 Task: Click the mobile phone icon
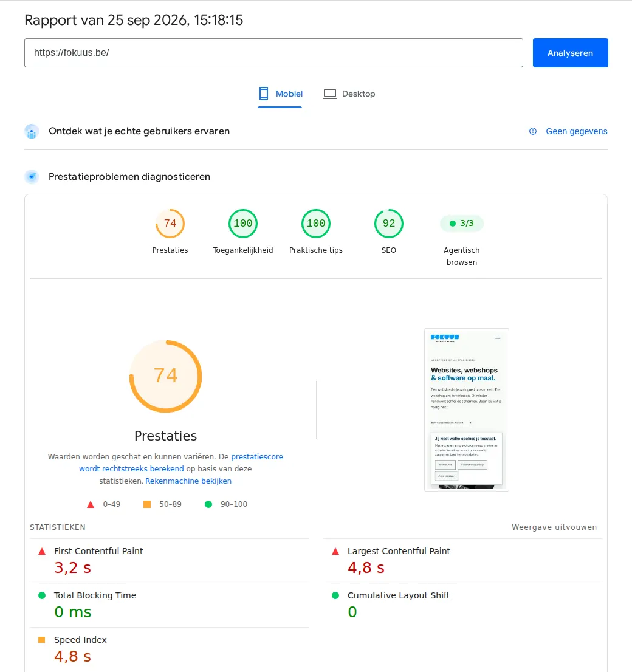click(x=264, y=94)
